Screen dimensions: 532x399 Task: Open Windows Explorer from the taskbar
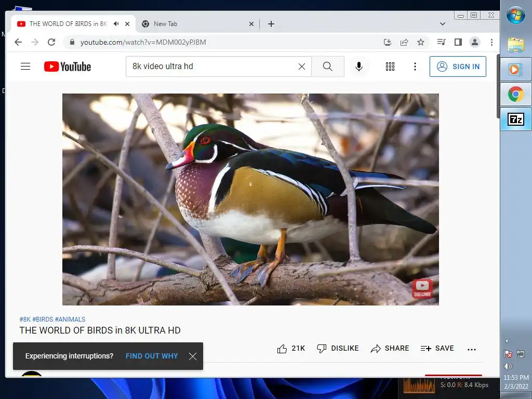point(516,45)
